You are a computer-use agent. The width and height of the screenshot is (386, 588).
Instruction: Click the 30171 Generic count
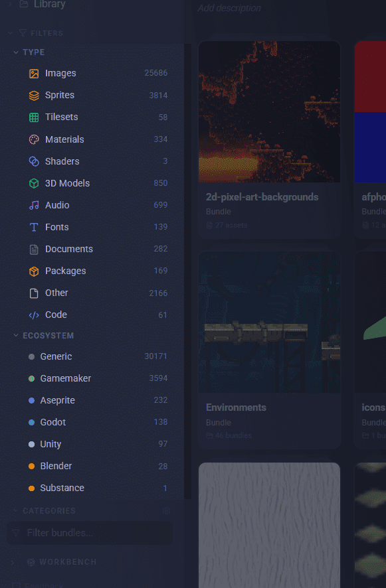point(156,356)
